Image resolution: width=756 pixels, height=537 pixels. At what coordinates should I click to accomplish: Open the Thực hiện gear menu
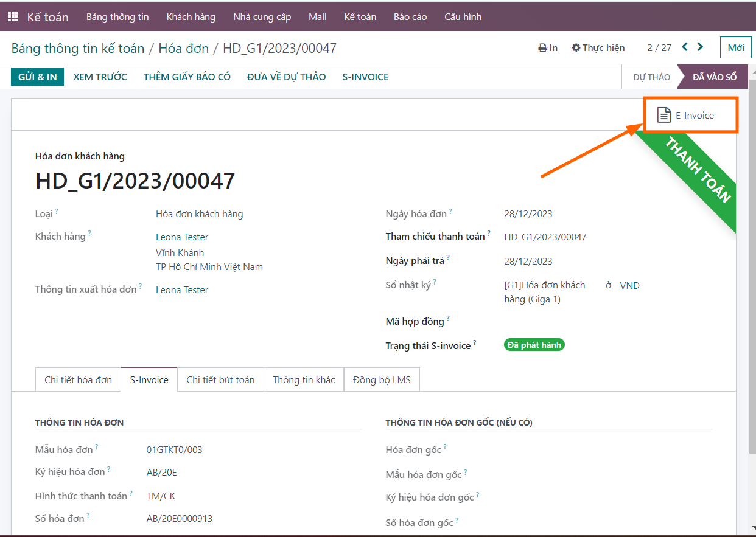tap(598, 48)
